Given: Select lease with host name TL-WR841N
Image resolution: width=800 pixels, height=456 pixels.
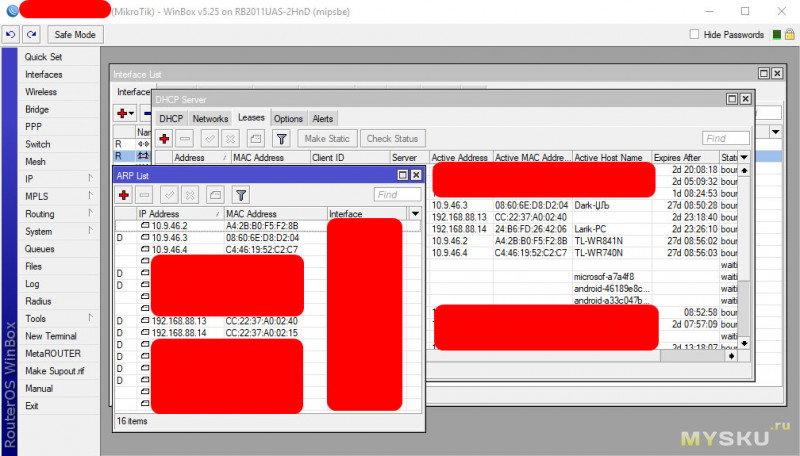Looking at the screenshot, I should [x=584, y=241].
